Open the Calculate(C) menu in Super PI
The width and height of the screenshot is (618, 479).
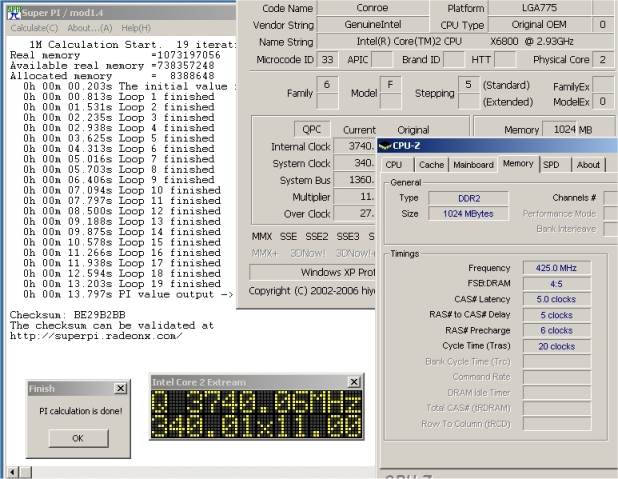pos(34,28)
